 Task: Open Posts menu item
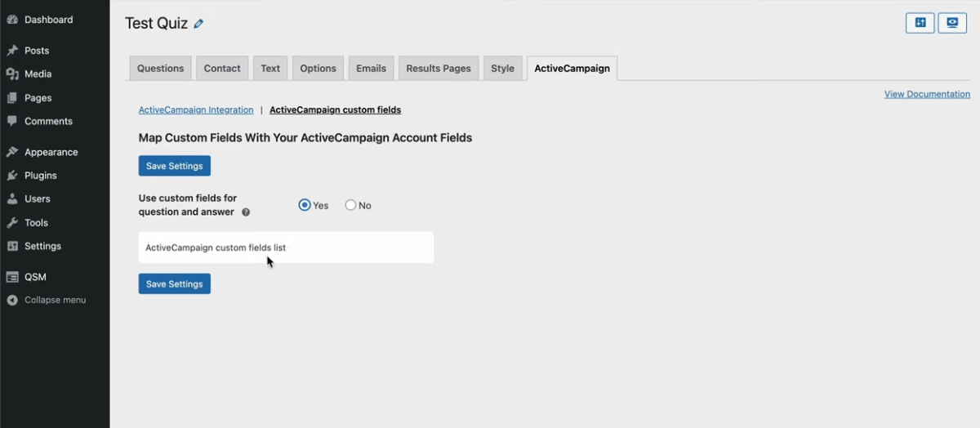click(x=37, y=51)
